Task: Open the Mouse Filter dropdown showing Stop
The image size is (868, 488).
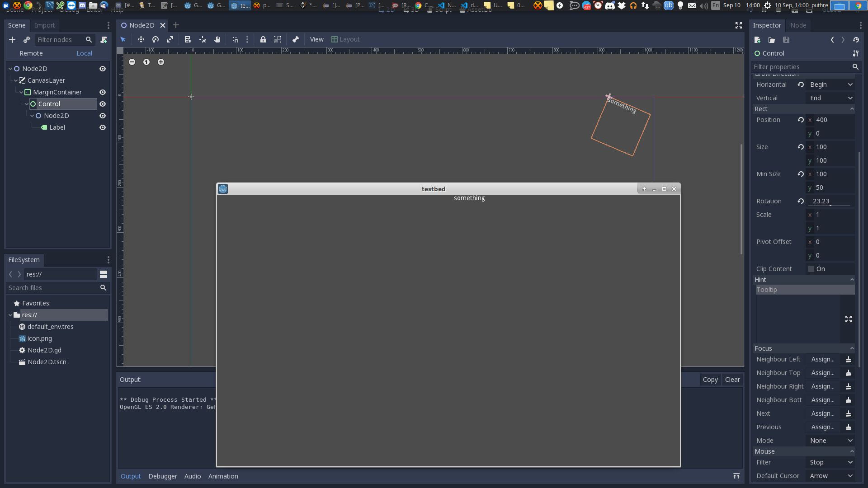Action: (x=830, y=462)
